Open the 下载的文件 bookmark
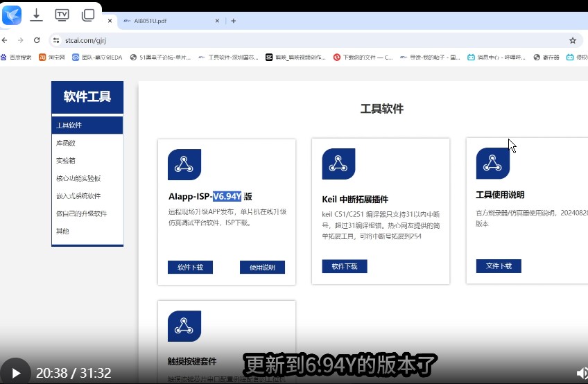 point(363,58)
